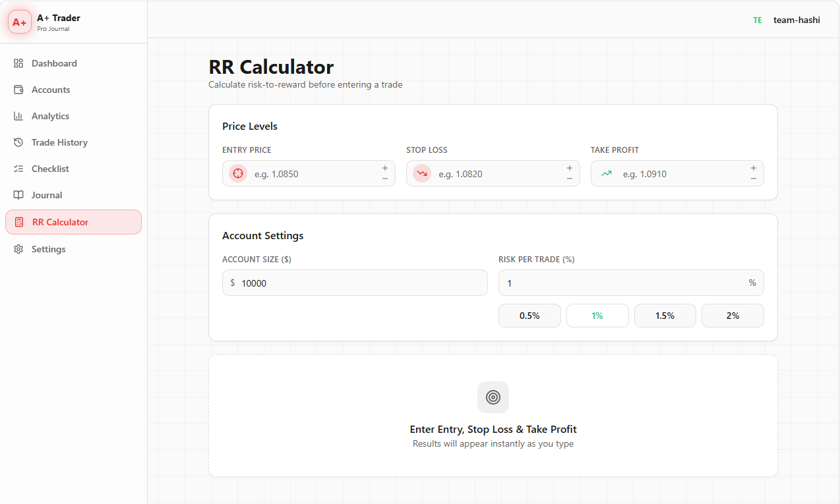840x504 pixels.
Task: Click the RR Calculator calculator icon
Action: click(19, 222)
